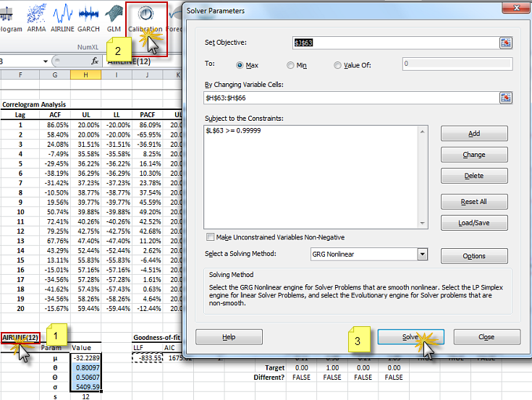
Task: Select the Max radio button
Action: pos(240,65)
